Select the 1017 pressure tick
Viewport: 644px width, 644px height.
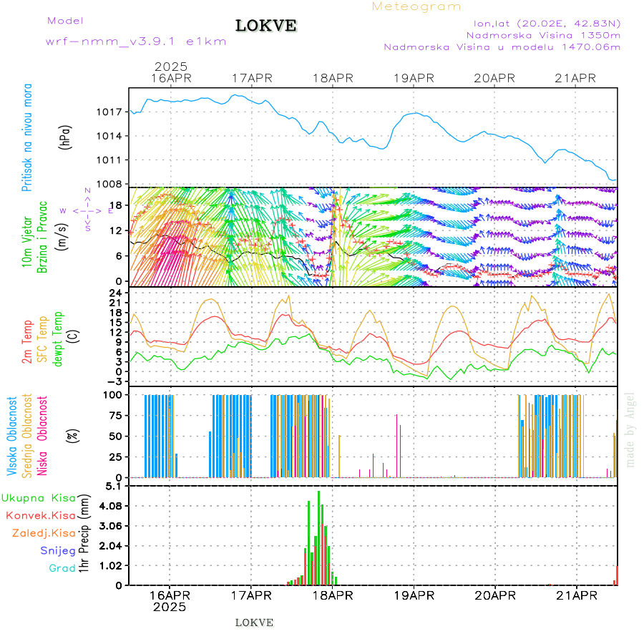(109, 112)
